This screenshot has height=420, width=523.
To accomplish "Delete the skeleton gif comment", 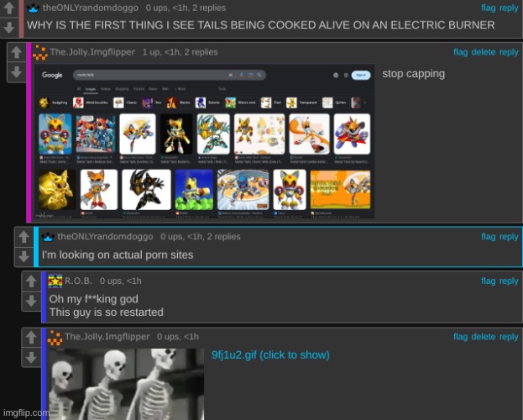I will point(484,337).
